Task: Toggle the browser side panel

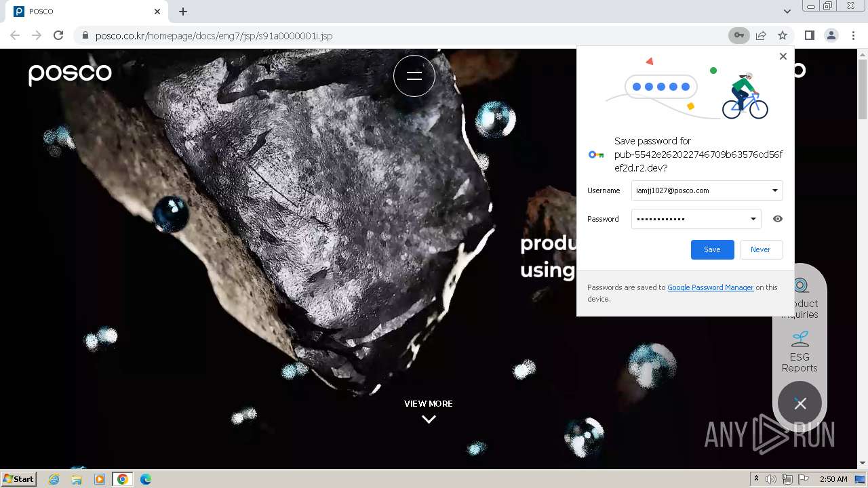Action: pyautogui.click(x=809, y=35)
